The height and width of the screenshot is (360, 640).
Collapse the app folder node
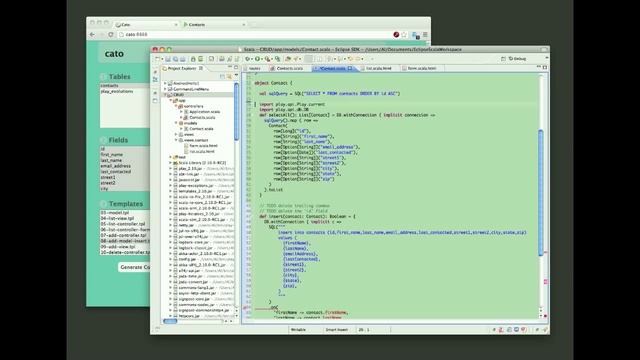click(171, 100)
